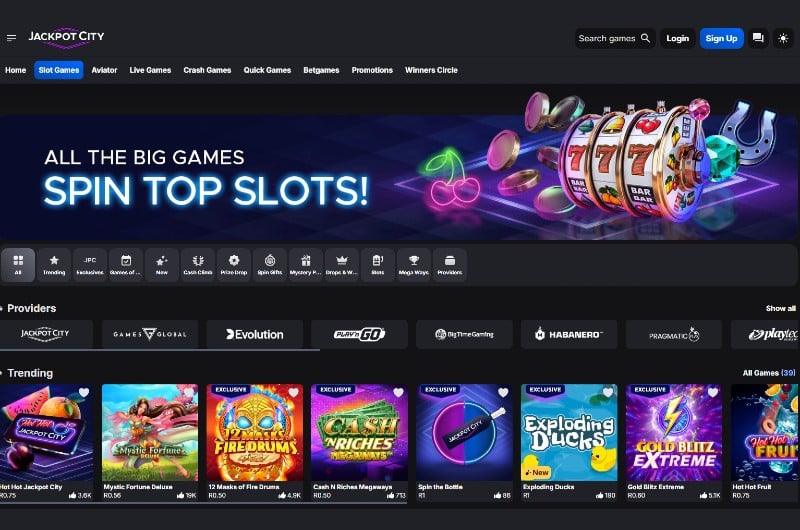Open the Promotions menu item

[372, 70]
